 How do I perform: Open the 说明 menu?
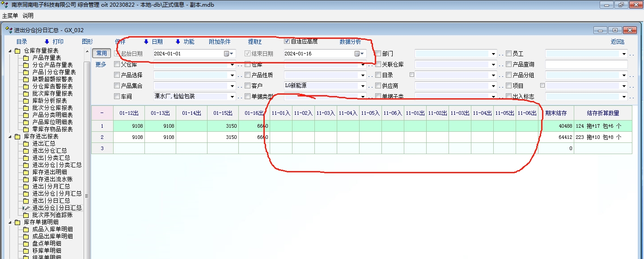pyautogui.click(x=28, y=16)
